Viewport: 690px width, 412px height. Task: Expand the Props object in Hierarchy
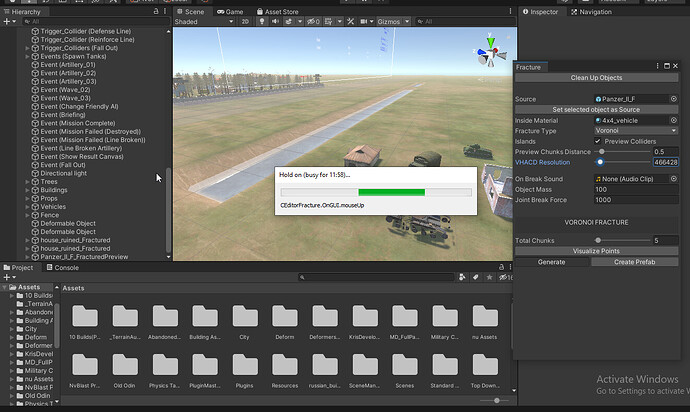[x=27, y=199]
